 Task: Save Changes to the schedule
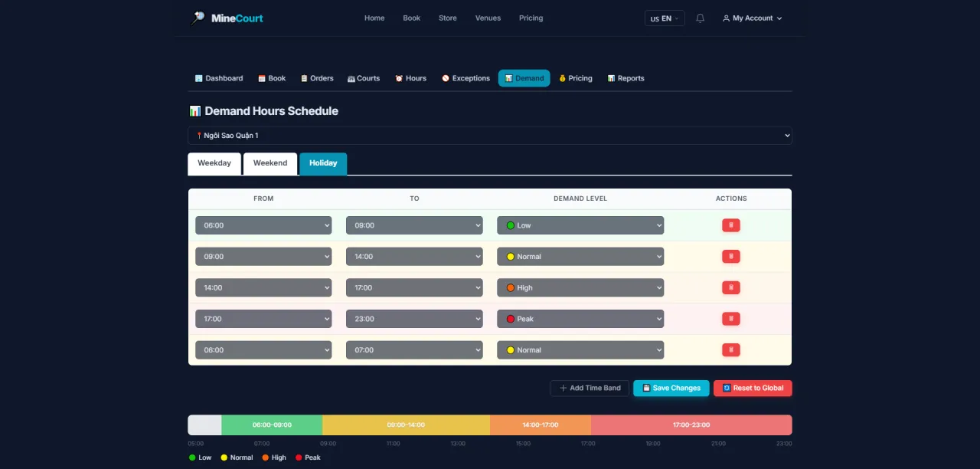(671, 389)
